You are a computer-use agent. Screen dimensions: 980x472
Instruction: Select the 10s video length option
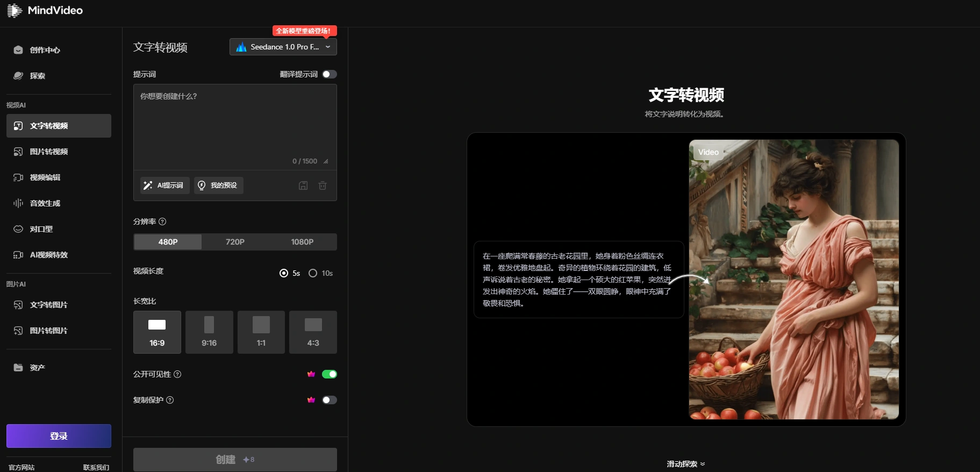tap(313, 273)
